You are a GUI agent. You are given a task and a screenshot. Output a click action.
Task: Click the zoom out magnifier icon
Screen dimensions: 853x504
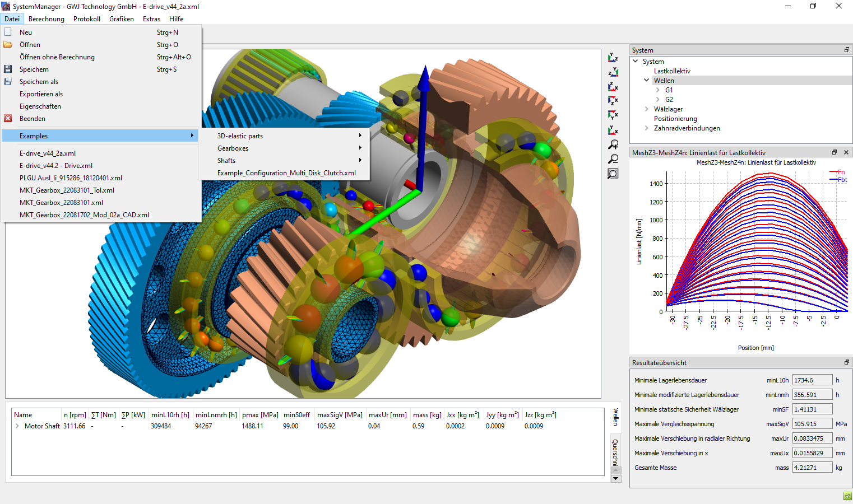[x=613, y=159]
